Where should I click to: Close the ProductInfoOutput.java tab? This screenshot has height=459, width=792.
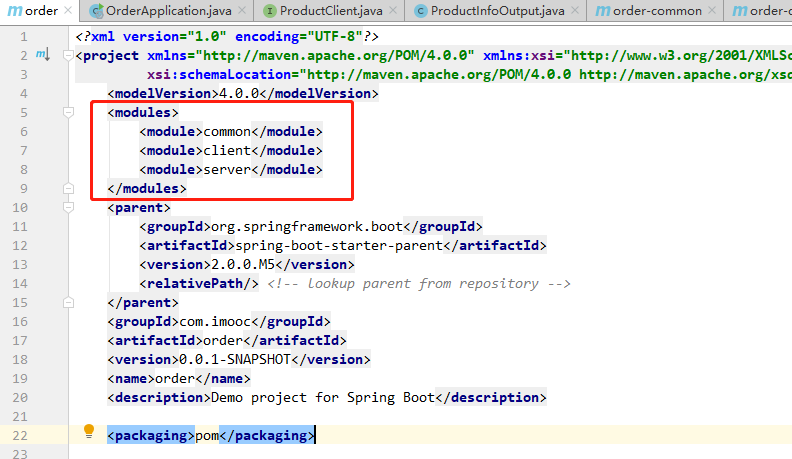tap(575, 10)
